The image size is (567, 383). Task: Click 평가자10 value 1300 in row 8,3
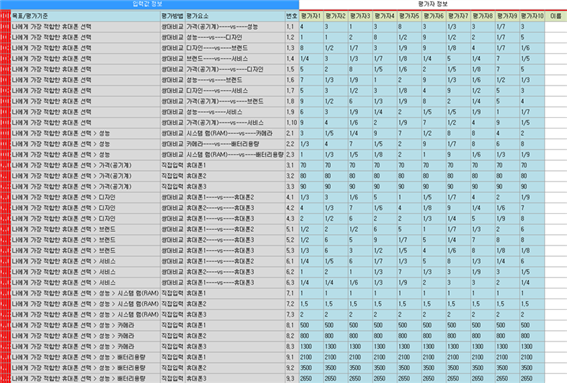532,347
